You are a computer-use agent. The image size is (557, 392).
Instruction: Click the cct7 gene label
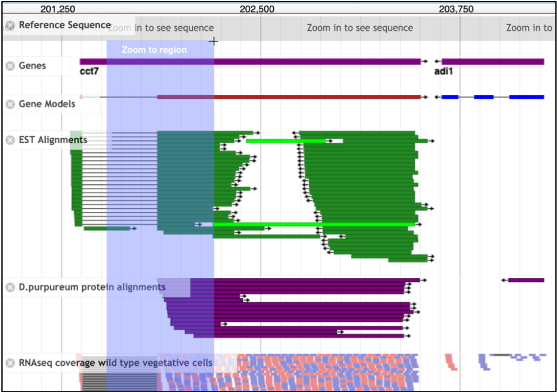pyautogui.click(x=89, y=71)
